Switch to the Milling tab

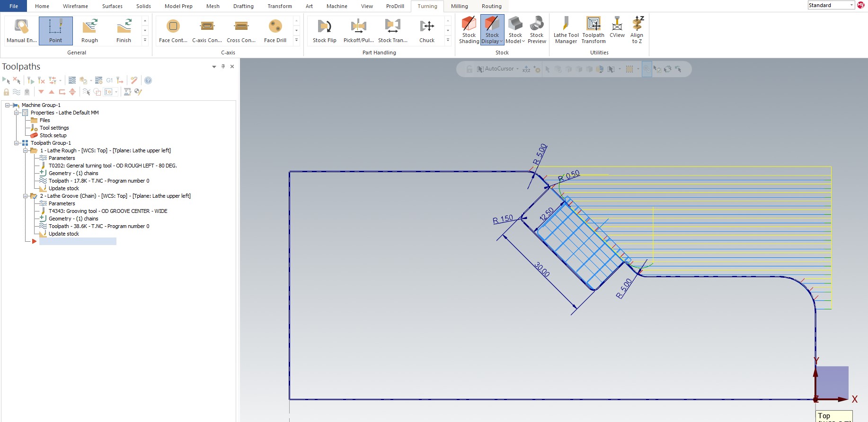point(459,6)
